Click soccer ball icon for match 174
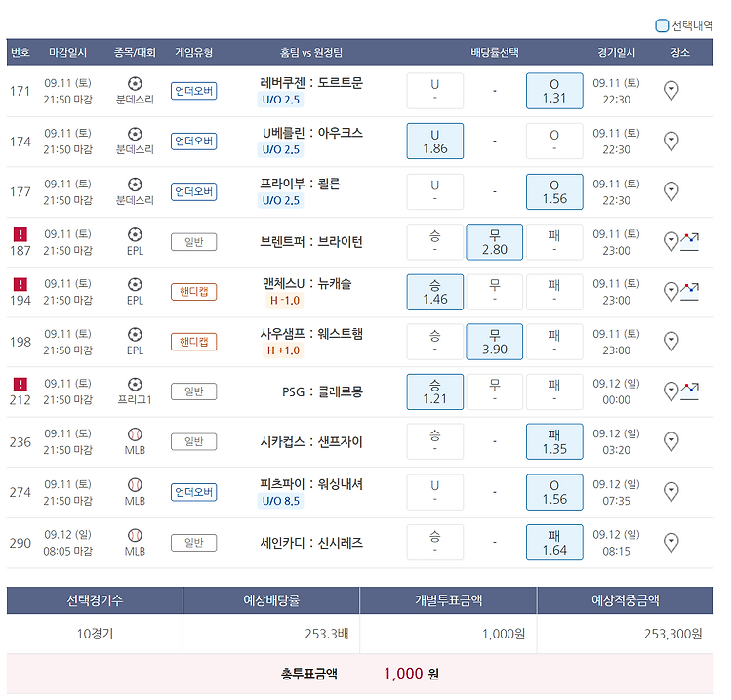The image size is (732, 700). [x=135, y=134]
